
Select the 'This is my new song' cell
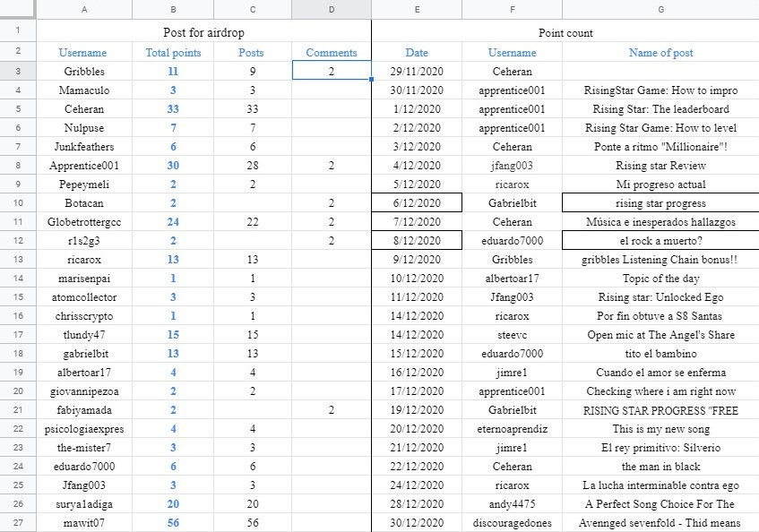pyautogui.click(x=660, y=429)
